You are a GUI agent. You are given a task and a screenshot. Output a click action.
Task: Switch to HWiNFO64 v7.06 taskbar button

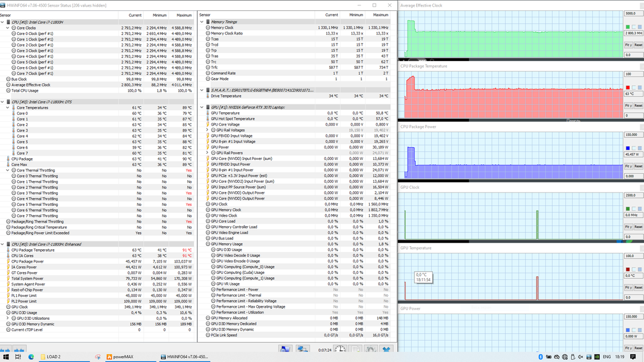click(x=184, y=357)
